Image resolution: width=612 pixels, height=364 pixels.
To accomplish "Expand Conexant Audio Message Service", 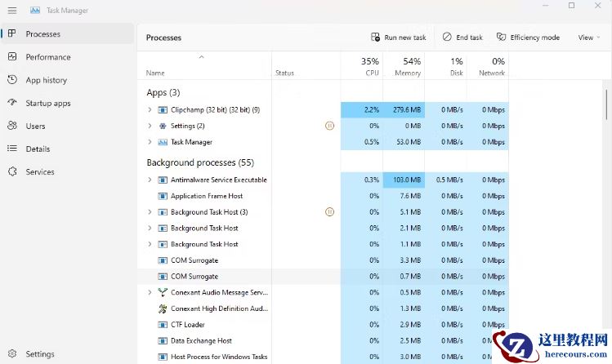I will pyautogui.click(x=150, y=292).
